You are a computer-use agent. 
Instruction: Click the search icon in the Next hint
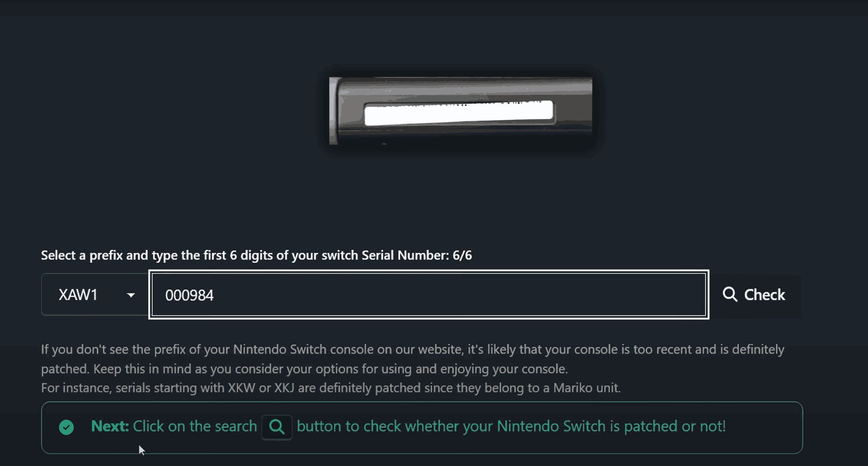[x=277, y=427]
